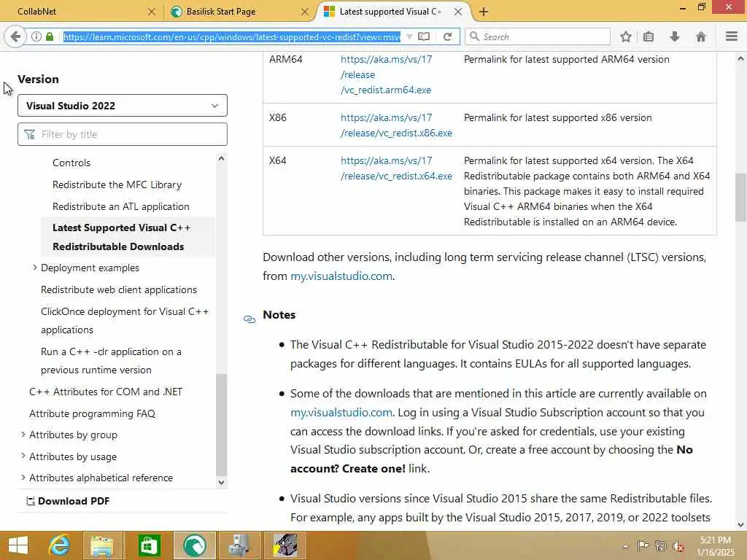This screenshot has width=747, height=560.
Task: Open File Explorer from taskbar
Action: pos(102,545)
